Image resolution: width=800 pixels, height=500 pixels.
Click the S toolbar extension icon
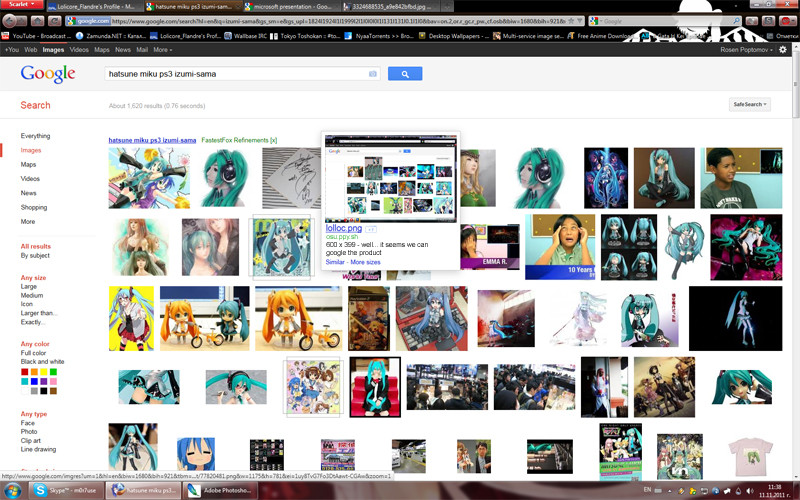[769, 21]
